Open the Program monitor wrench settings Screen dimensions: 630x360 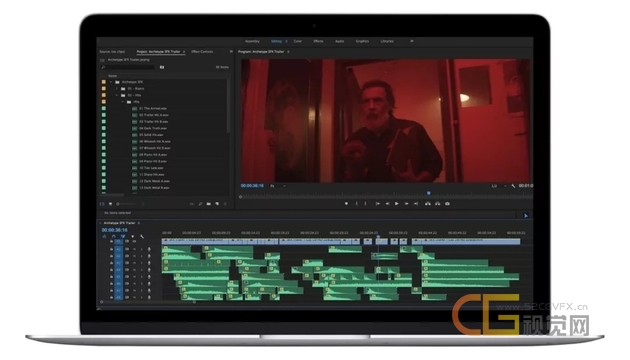click(513, 186)
